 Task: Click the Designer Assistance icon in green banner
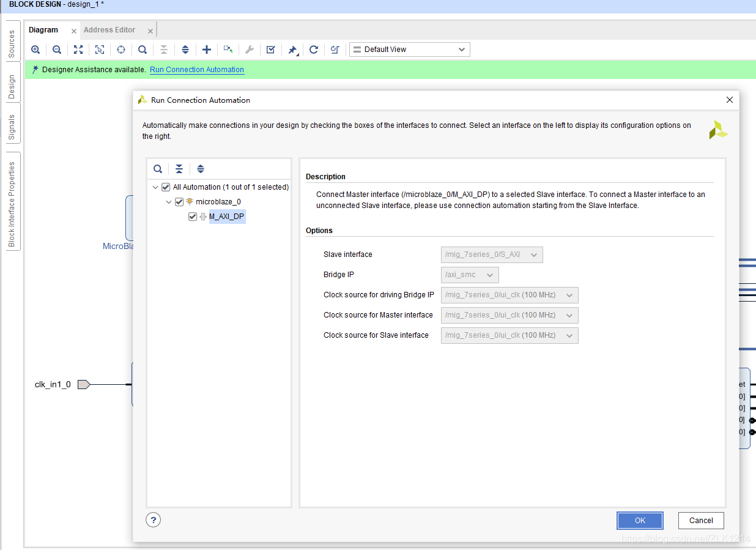pyautogui.click(x=35, y=70)
